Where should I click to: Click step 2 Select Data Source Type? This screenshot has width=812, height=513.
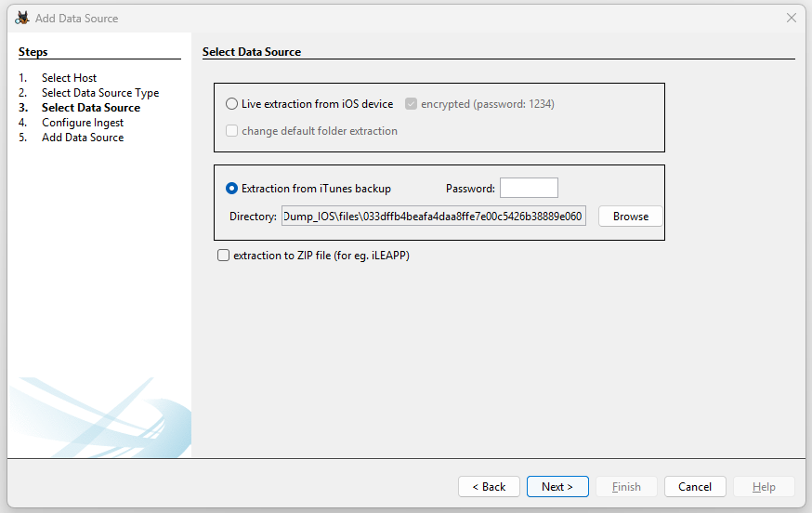tap(100, 93)
